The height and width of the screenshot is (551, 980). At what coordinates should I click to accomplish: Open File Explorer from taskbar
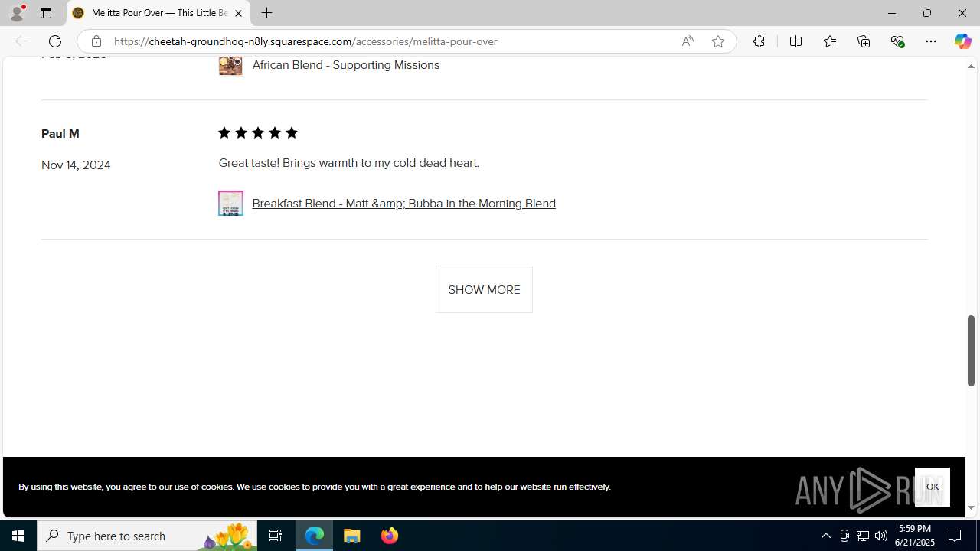coord(352,536)
